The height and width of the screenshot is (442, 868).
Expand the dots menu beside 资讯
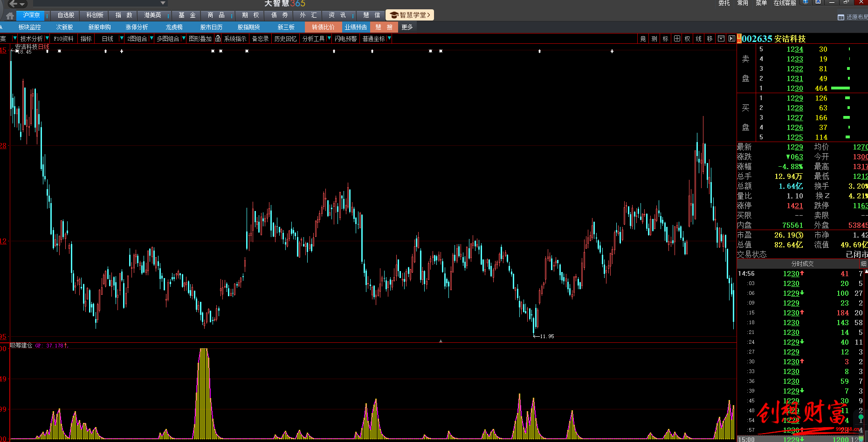[x=353, y=16]
